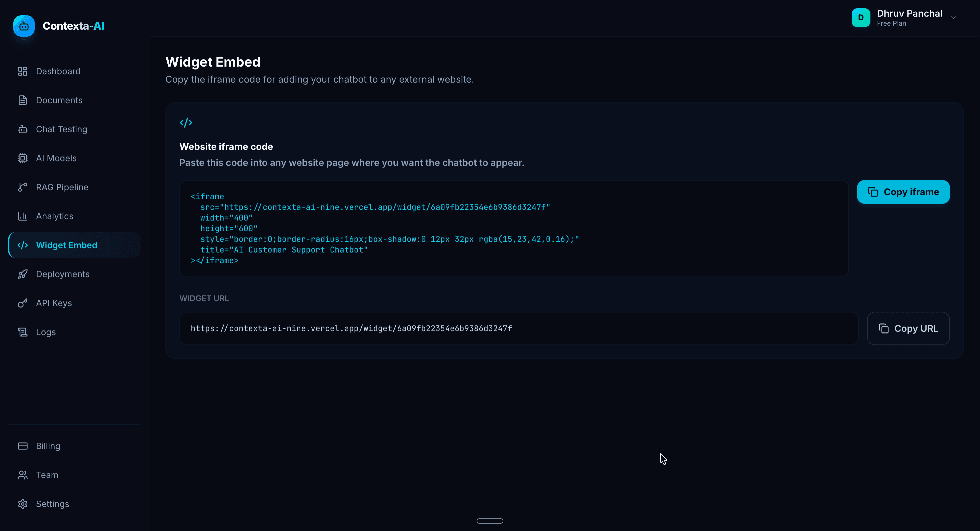The image size is (980, 531).
Task: Click the "Website iframe code" heading
Action: (226, 147)
